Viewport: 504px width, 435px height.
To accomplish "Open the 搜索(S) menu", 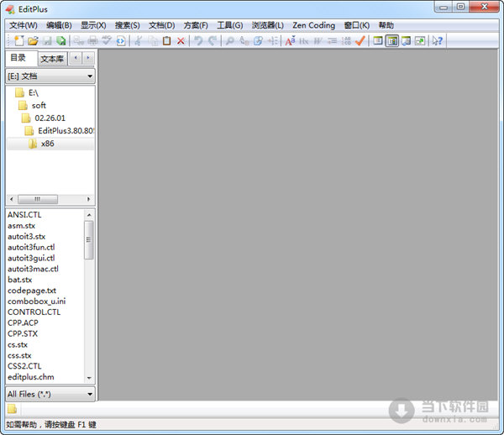I will (128, 25).
